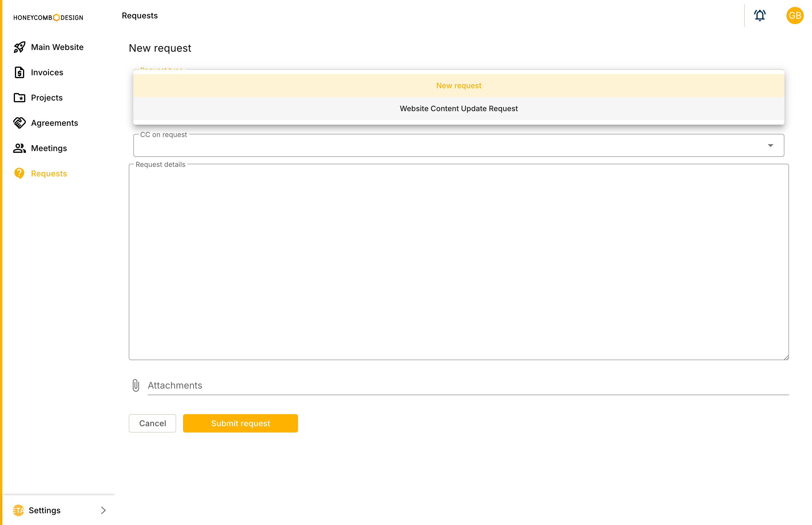This screenshot has width=812, height=525.
Task: Click the Projects starred folder icon
Action: 20,98
